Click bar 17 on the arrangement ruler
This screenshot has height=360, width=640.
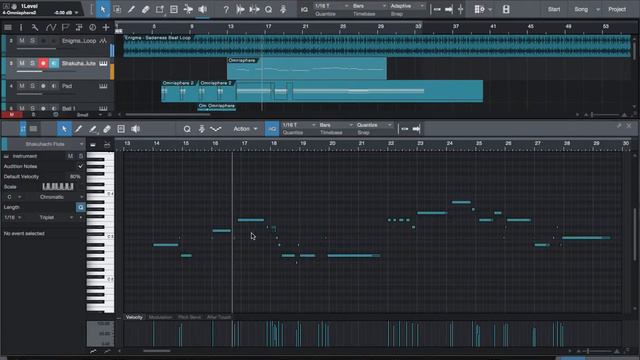268,27
